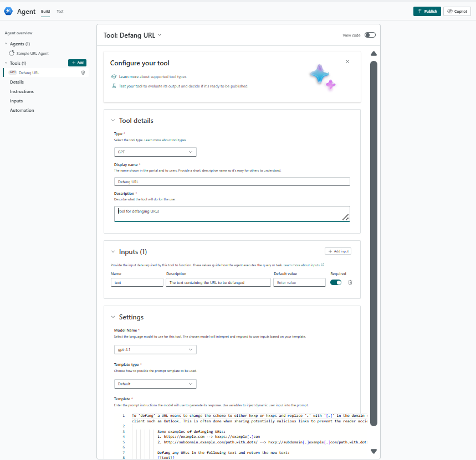The image size is (476, 460).
Task: Click the beaker icon beside Test your tool
Action: click(x=114, y=86)
